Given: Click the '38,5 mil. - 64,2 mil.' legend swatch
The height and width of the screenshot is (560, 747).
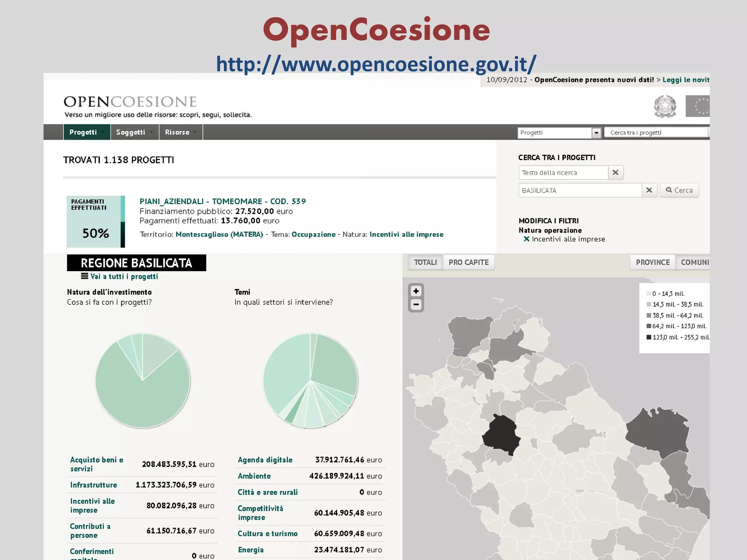Looking at the screenshot, I should [649, 315].
